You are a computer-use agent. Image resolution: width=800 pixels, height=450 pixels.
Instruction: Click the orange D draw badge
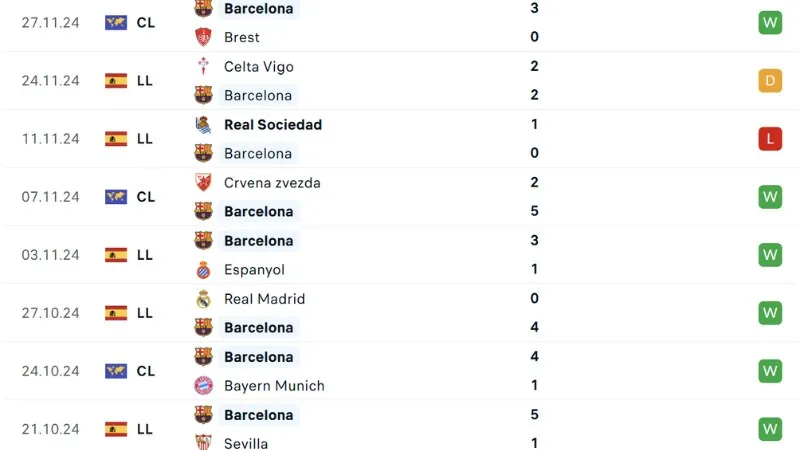(x=769, y=81)
